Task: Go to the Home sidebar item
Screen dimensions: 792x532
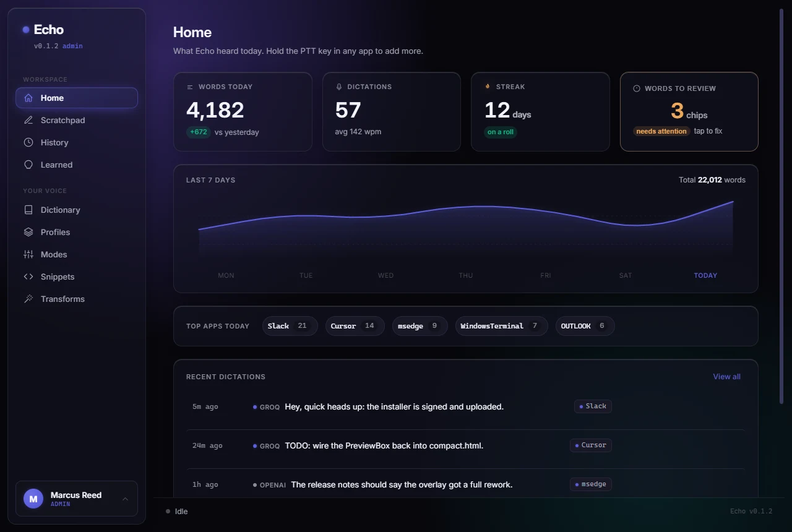Action: [x=77, y=98]
